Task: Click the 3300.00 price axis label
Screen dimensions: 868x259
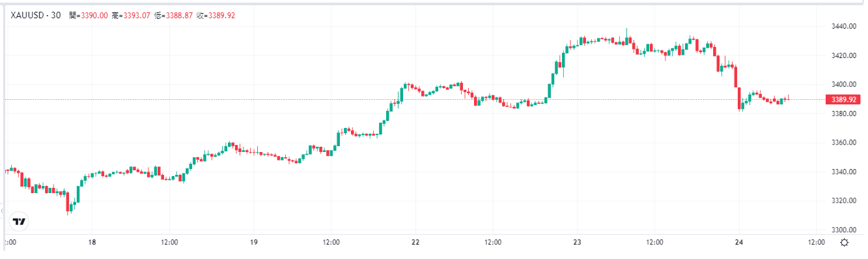Action: point(842,230)
